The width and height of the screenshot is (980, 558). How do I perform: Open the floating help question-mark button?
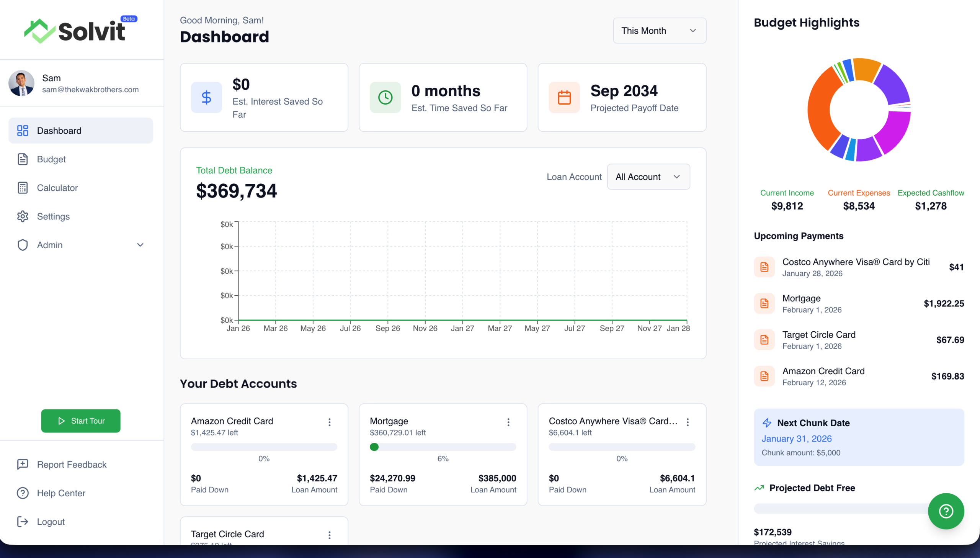pos(946,511)
